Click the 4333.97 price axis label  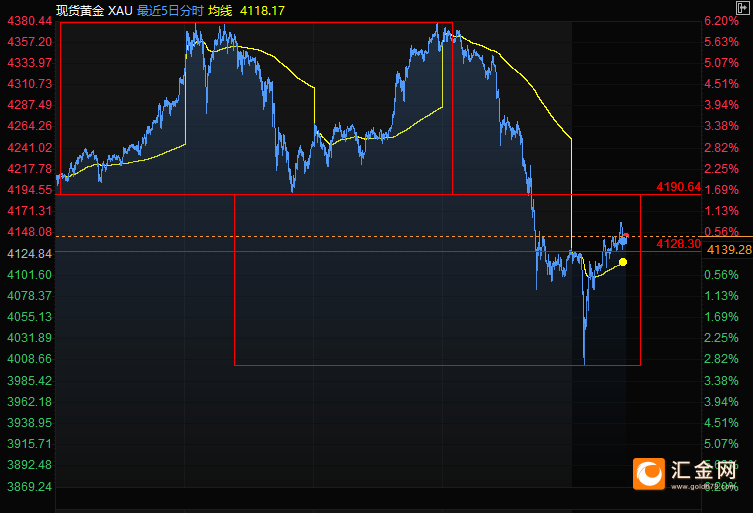[x=29, y=62]
